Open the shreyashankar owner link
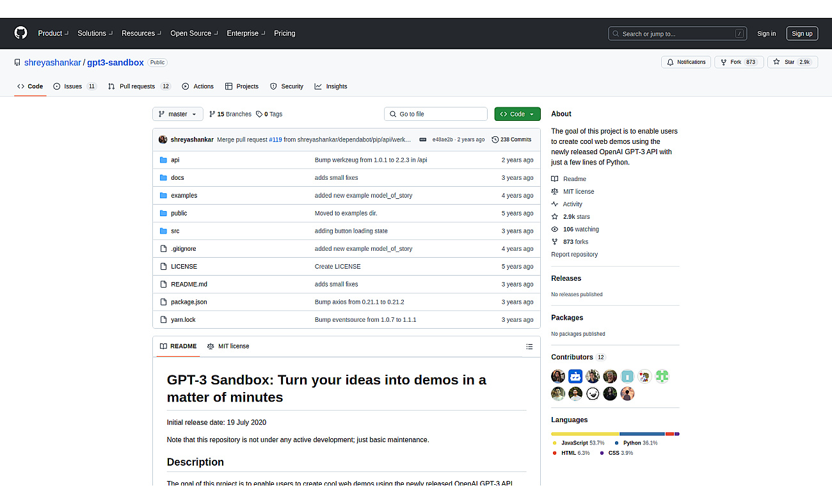Screen dimensions: 832x504 click(x=52, y=63)
